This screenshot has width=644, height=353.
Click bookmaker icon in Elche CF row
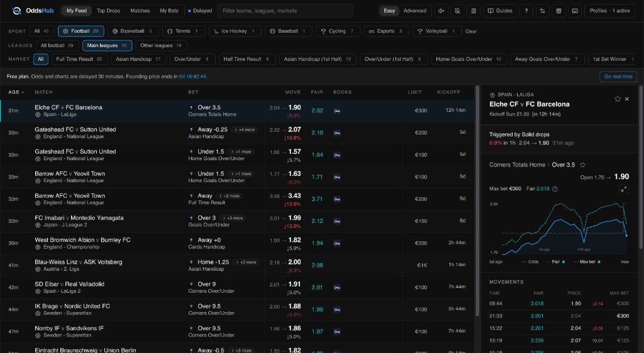(337, 111)
